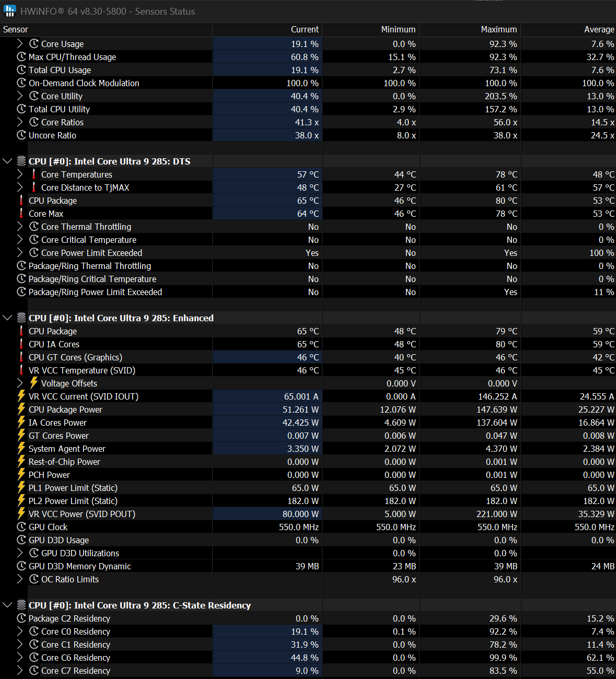Viewport: 616px width, 679px height.
Task: Expand the Voltage Offsets row
Action: pyautogui.click(x=20, y=383)
